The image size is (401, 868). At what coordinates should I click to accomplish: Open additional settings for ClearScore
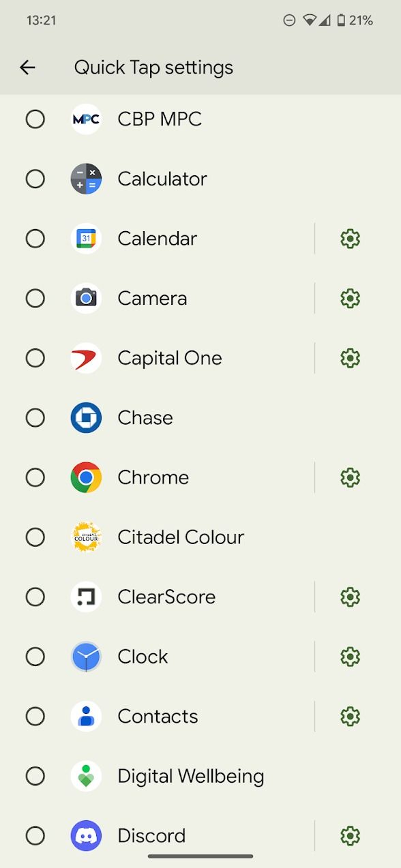(350, 597)
